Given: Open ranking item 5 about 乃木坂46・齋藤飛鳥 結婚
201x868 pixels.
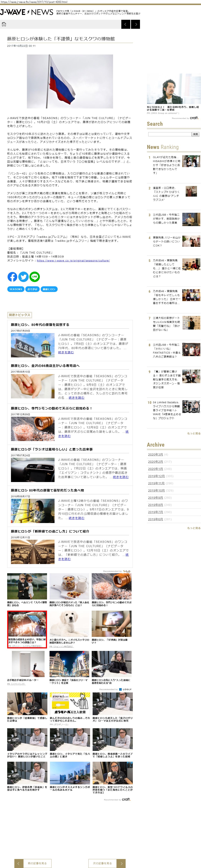Looking at the screenshot, I should pos(166,268).
